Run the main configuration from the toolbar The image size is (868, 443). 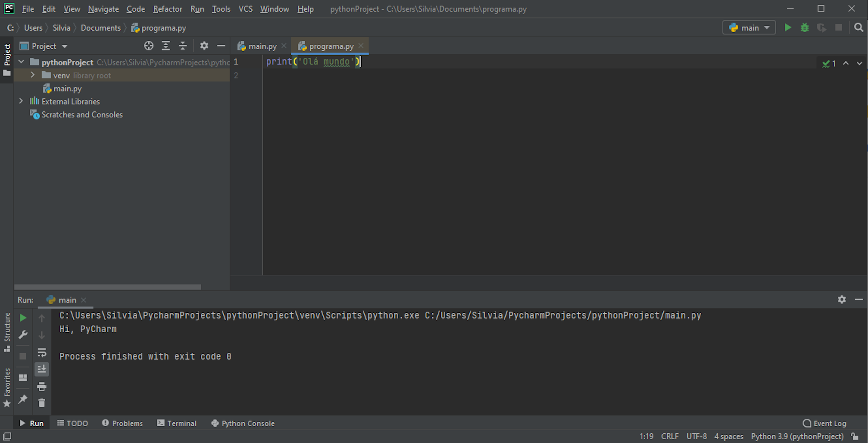(788, 28)
